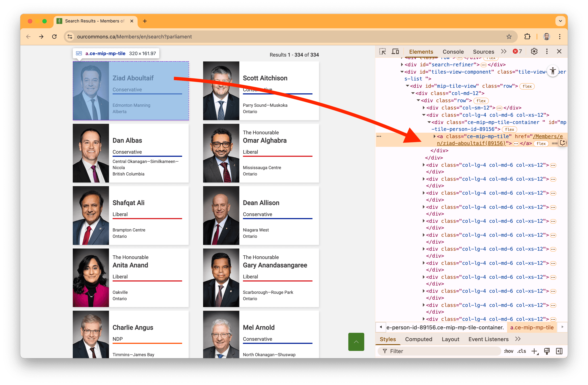Image resolution: width=588 pixels, height=385 pixels.
Task: Open DevTools customize three-dot menu
Action: point(547,51)
